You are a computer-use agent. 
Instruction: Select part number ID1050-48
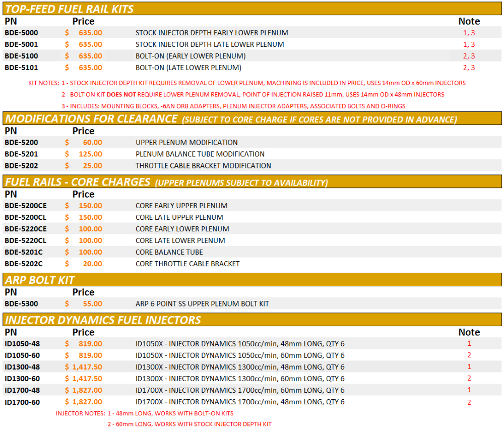22,344
